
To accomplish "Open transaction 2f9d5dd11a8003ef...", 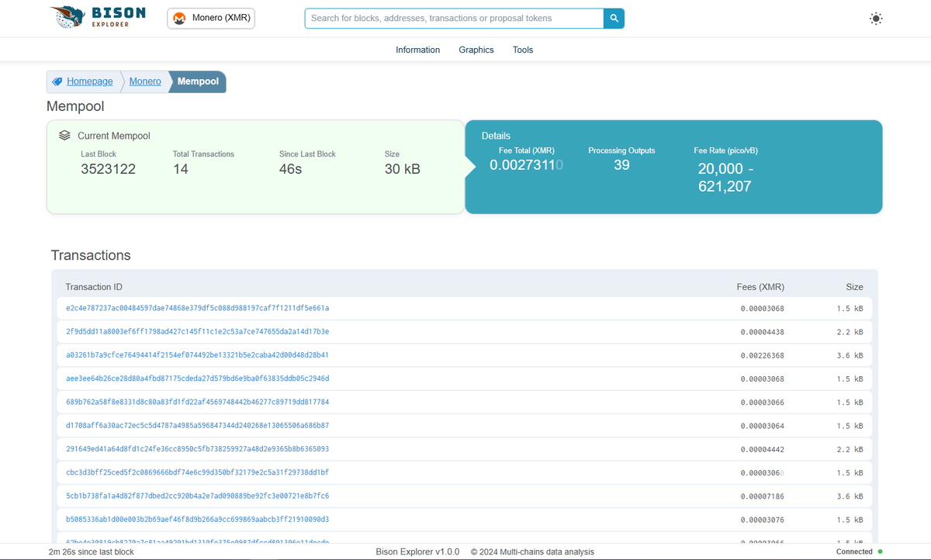I will pos(198,331).
